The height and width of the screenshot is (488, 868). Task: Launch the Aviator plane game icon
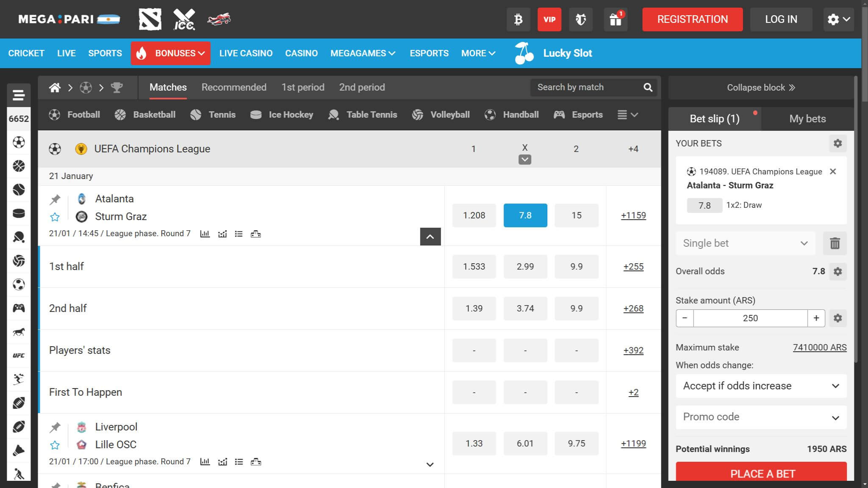[219, 19]
